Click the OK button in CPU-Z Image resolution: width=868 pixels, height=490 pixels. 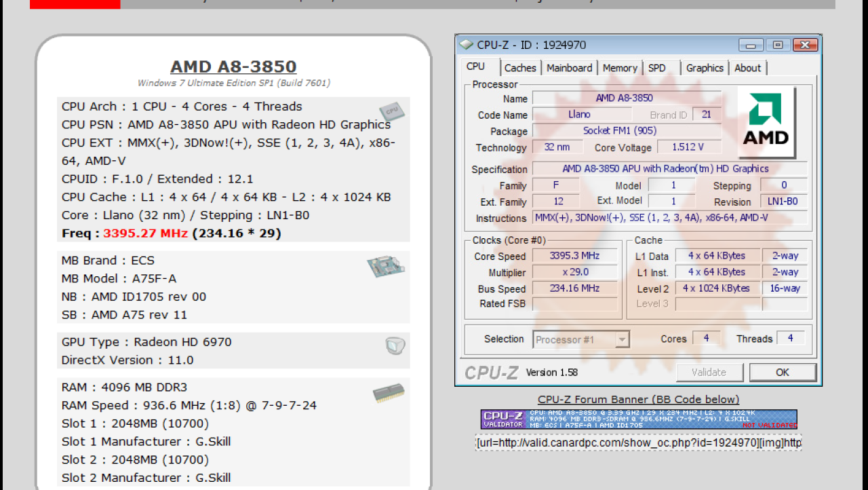pyautogui.click(x=783, y=373)
